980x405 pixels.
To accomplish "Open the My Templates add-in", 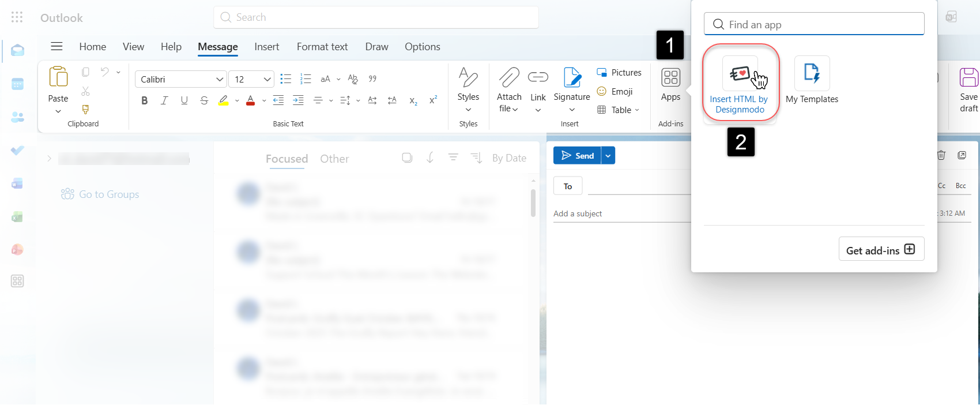I will tap(812, 80).
